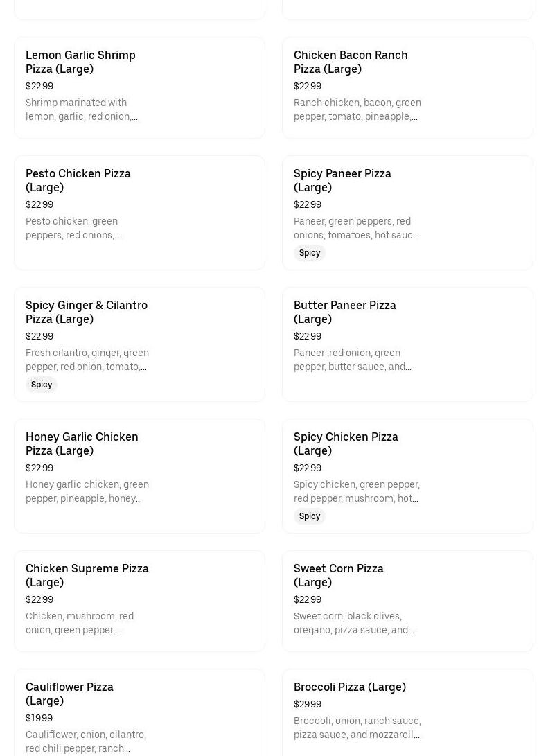This screenshot has width=557, height=756.
Task: Select Cauliflower Pizza (Large)
Action: (69, 694)
